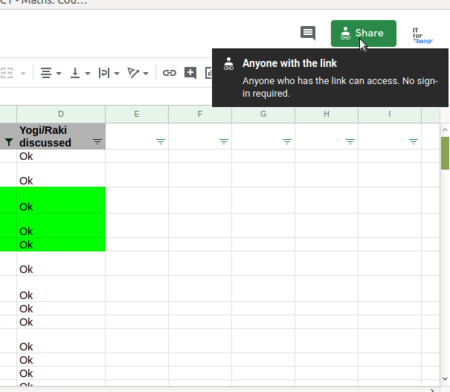Select bottom green highlighted Ok cell
Screen dimensions: 450x392
point(61,245)
